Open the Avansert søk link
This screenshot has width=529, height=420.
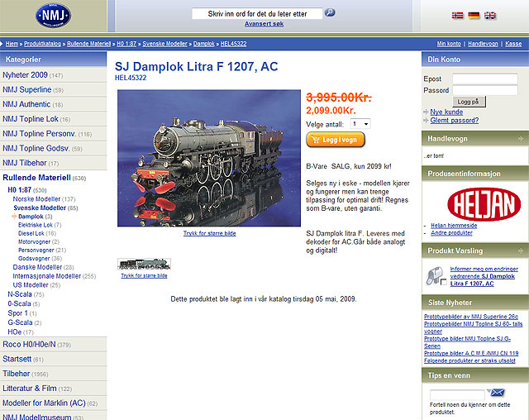(x=264, y=24)
